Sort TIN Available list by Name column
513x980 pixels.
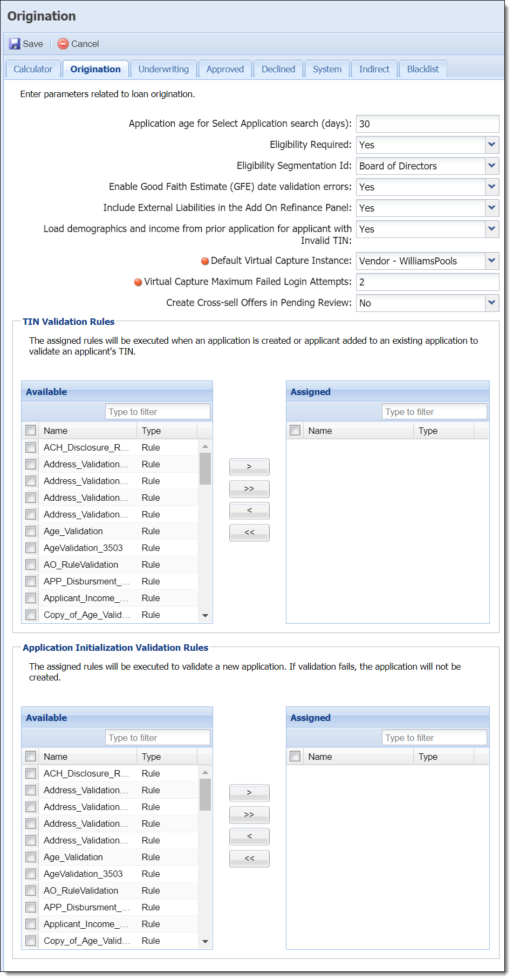pyautogui.click(x=88, y=431)
